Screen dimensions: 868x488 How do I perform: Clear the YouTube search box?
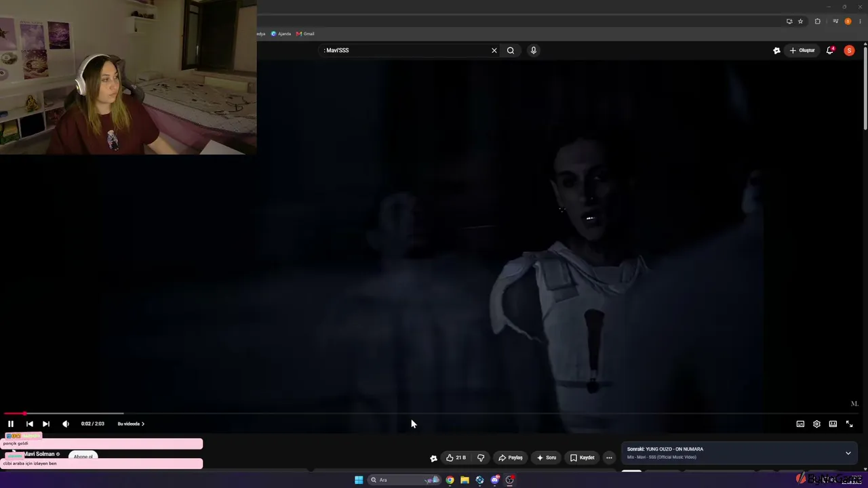[494, 50]
